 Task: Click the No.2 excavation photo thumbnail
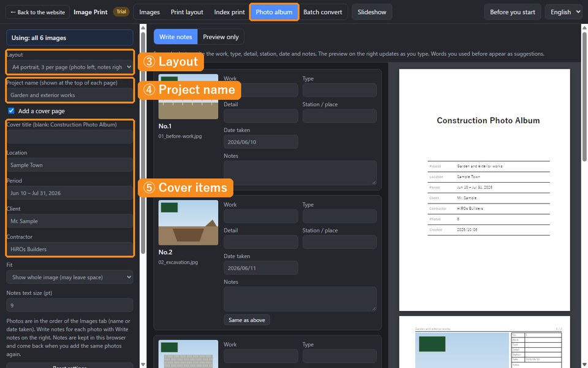pos(188,223)
